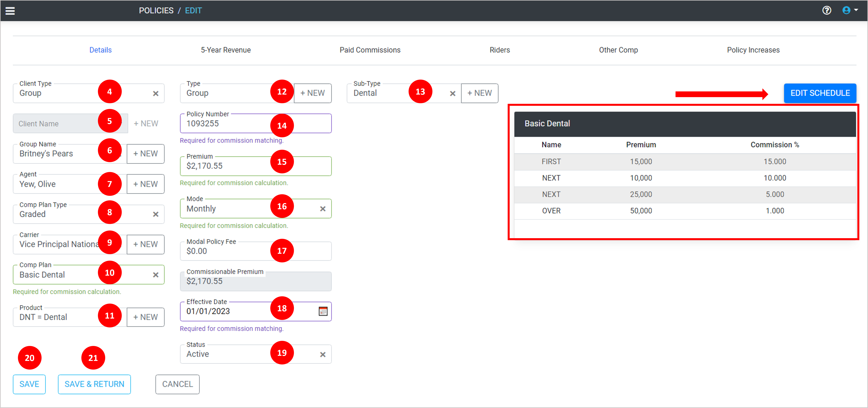The image size is (868, 408).
Task: Open the Mode dropdown field
Action: point(229,209)
